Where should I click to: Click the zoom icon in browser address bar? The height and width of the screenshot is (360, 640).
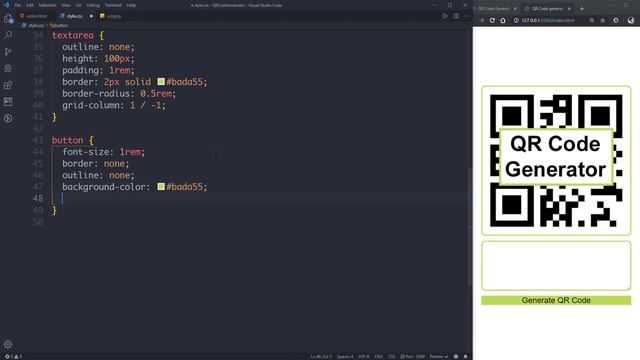pos(591,20)
